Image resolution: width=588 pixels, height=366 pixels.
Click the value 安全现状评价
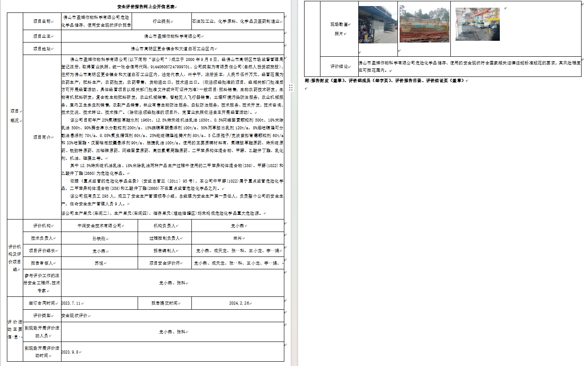click(74, 315)
